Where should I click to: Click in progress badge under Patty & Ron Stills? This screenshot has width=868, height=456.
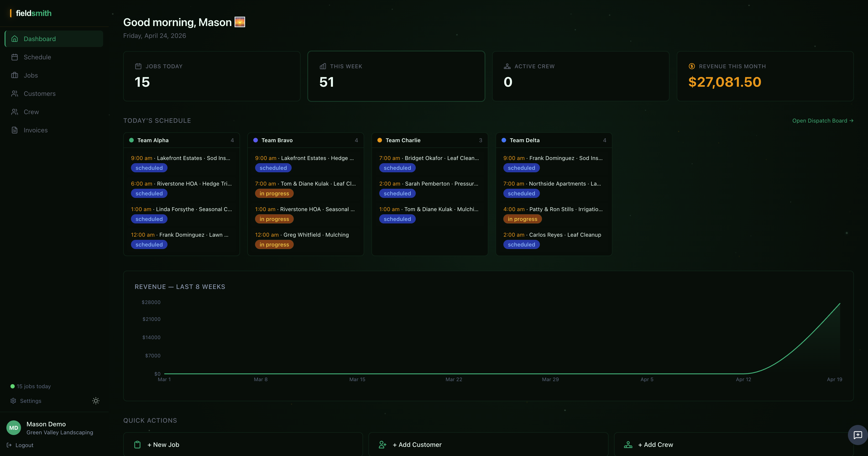point(522,219)
